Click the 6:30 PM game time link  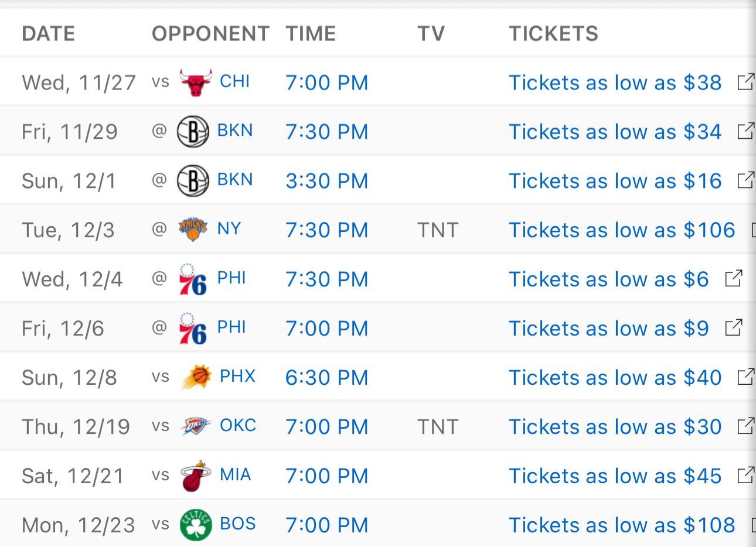pyautogui.click(x=327, y=378)
